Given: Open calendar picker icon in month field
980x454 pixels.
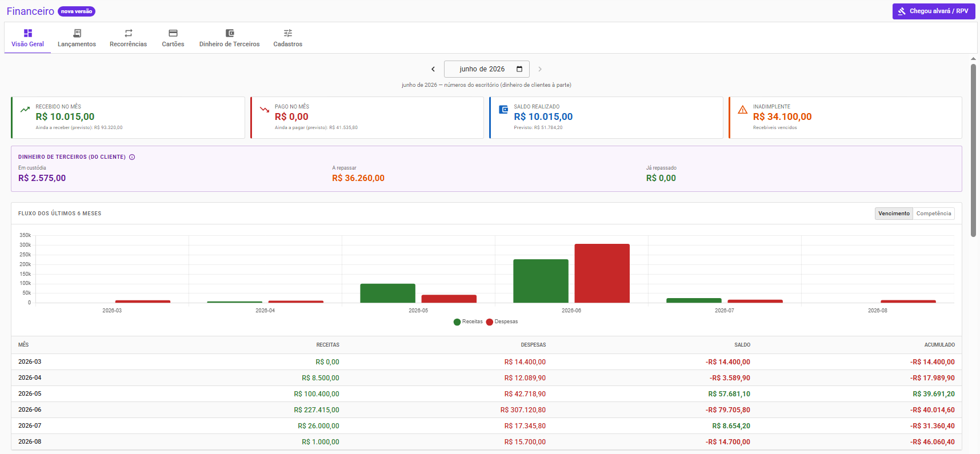Looking at the screenshot, I should [x=519, y=69].
